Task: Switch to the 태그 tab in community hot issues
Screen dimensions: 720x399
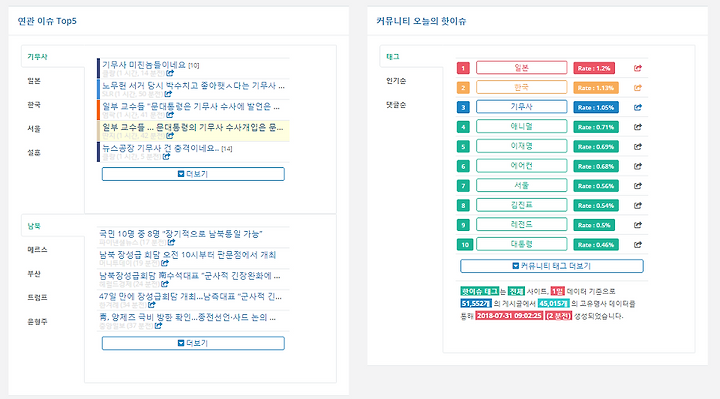Action: tap(393, 56)
